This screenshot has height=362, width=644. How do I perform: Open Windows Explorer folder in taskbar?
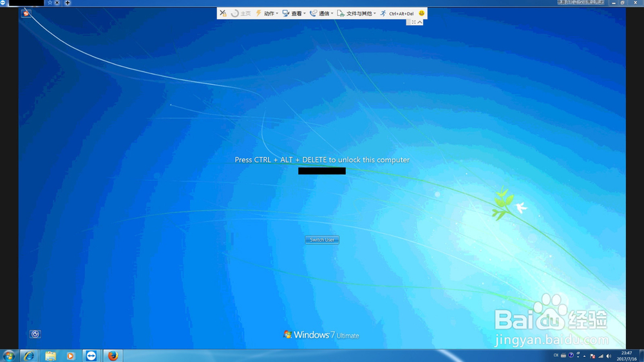pyautogui.click(x=50, y=356)
